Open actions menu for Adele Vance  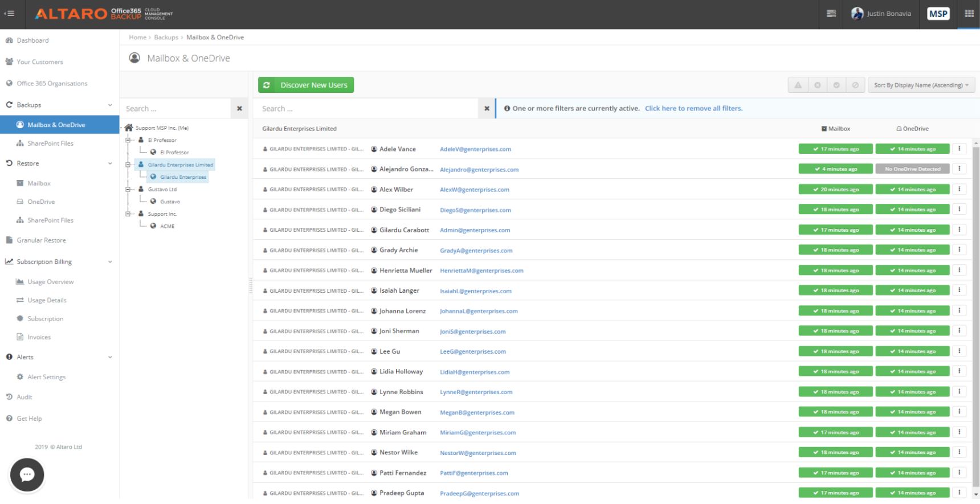coord(959,149)
